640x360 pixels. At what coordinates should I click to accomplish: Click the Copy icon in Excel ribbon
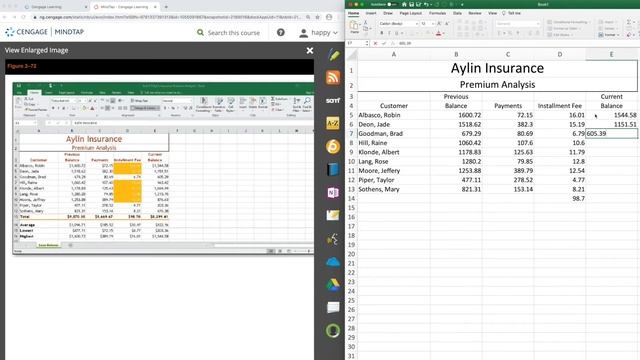click(x=366, y=29)
